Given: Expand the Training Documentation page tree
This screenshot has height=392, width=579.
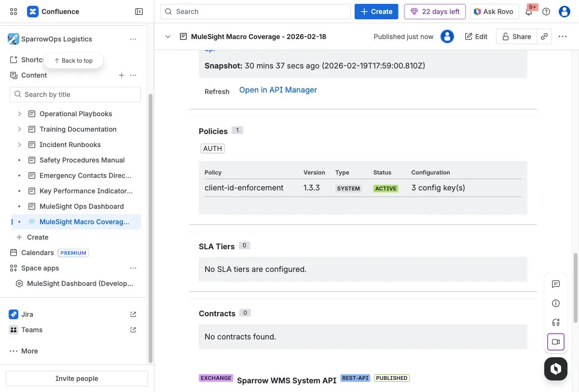Looking at the screenshot, I should 19,129.
